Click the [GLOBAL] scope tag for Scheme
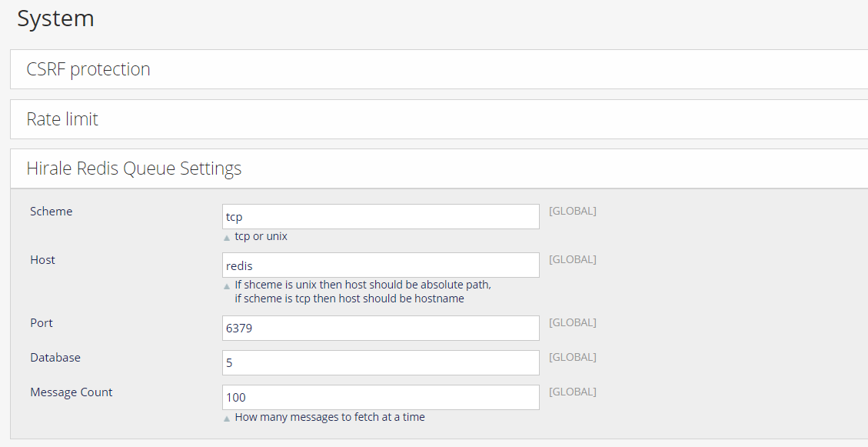Viewport: 868px width, 447px height. pos(572,211)
